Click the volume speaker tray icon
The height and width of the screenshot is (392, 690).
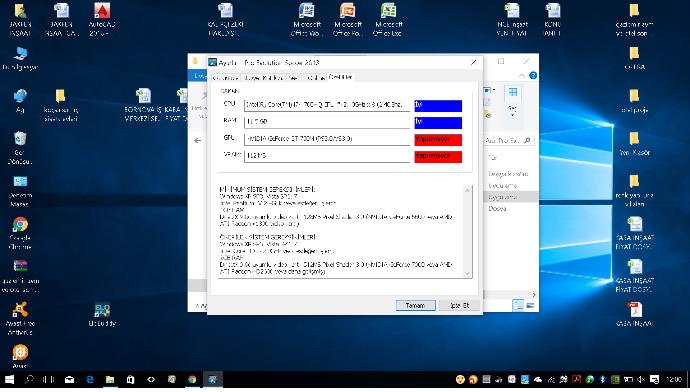tap(641, 379)
